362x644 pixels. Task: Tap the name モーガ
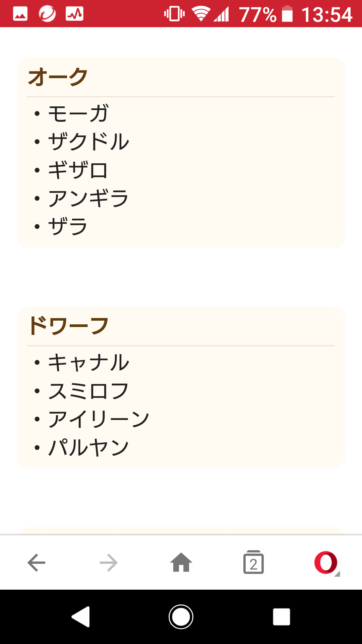point(78,113)
